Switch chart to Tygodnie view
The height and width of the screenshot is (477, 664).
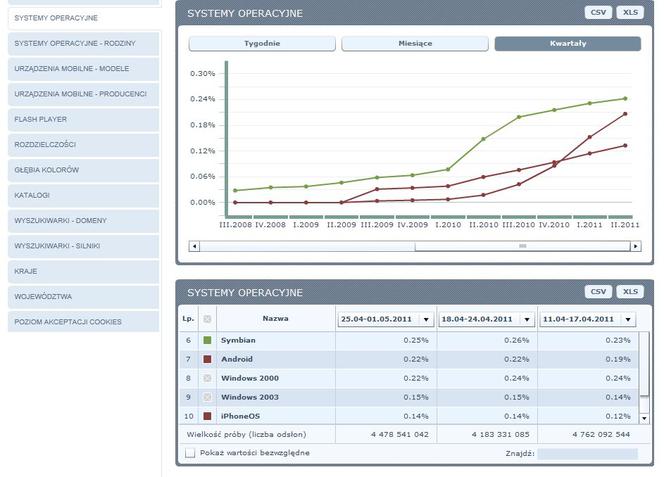tap(262, 44)
